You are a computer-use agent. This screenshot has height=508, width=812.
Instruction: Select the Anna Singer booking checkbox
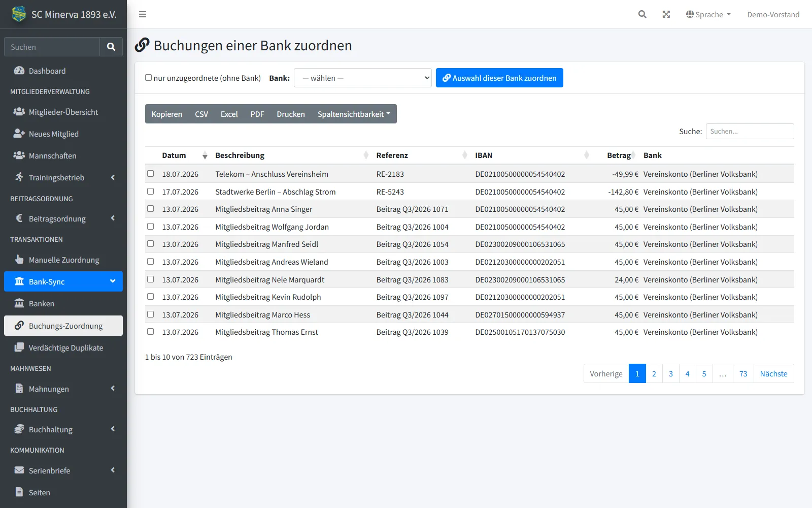pos(151,209)
